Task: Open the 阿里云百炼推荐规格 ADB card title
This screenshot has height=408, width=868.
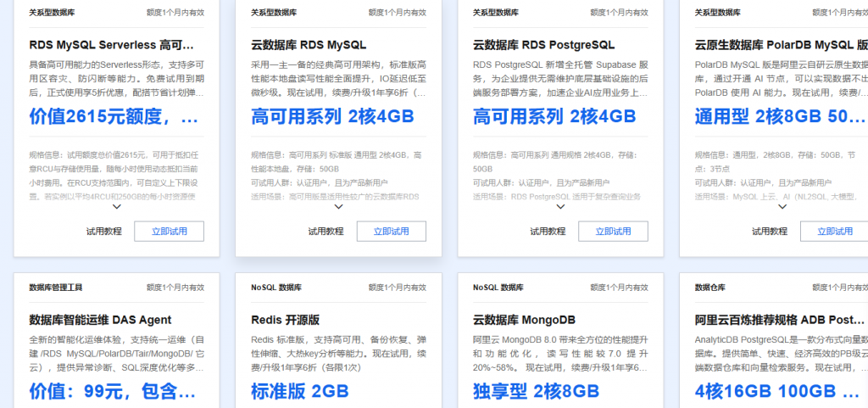Action: 780,320
